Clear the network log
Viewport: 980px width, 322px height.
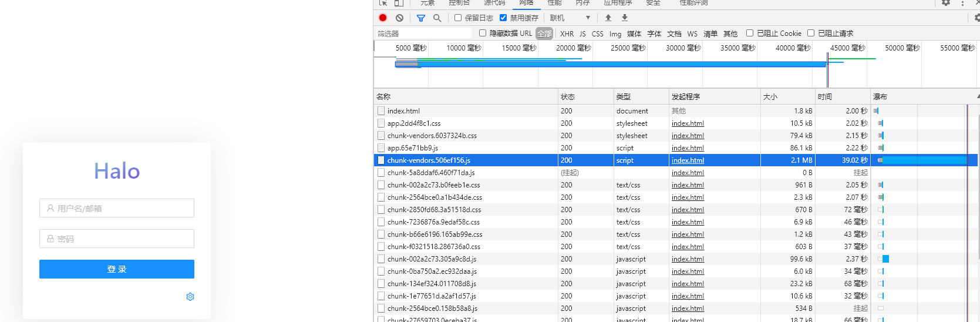(399, 18)
